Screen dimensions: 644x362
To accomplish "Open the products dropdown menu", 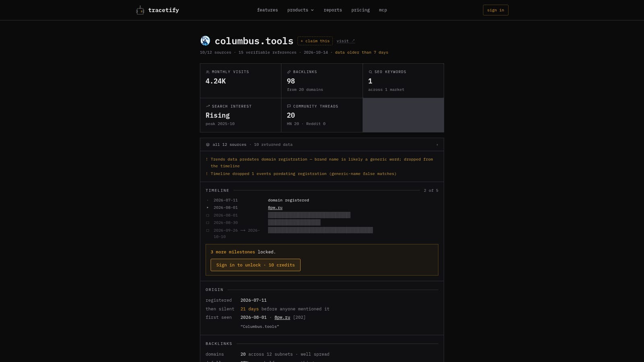I will 300,10.
